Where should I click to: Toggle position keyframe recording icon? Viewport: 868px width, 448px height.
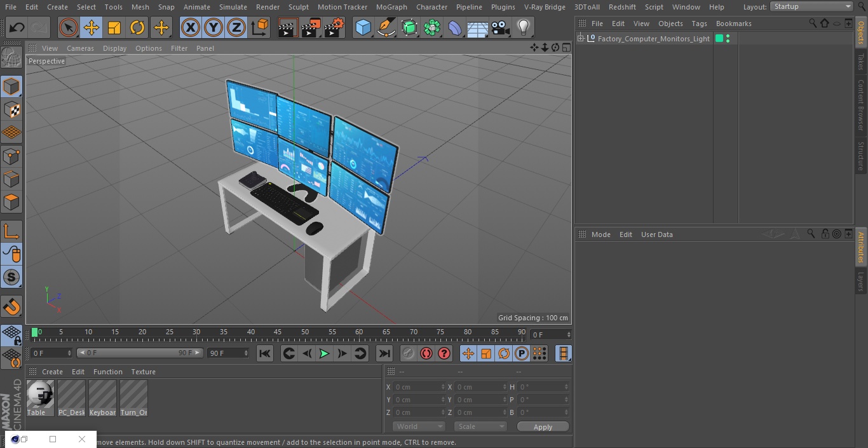[468, 353]
